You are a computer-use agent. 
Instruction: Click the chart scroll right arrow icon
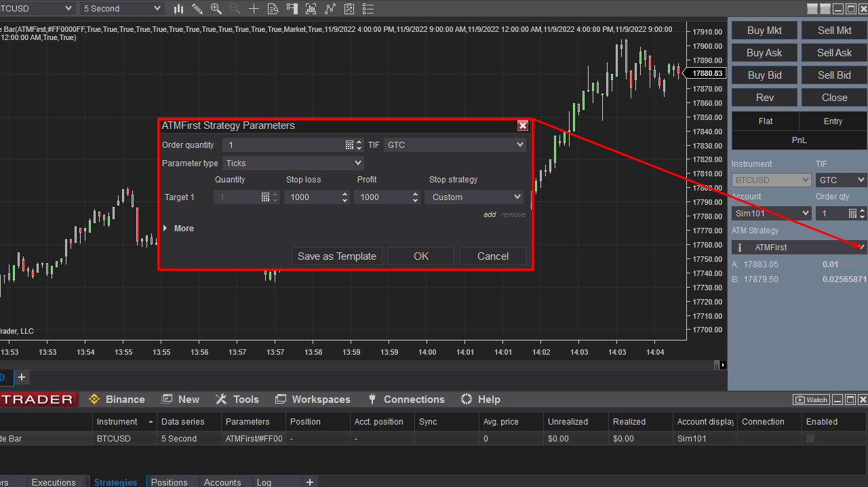click(x=723, y=365)
